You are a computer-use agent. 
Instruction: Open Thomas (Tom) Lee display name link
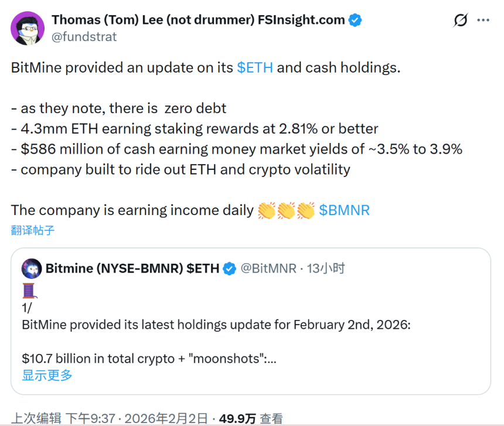(198, 19)
